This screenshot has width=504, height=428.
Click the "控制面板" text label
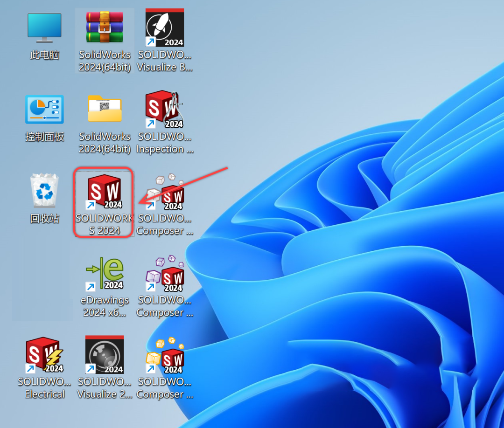[x=44, y=137]
